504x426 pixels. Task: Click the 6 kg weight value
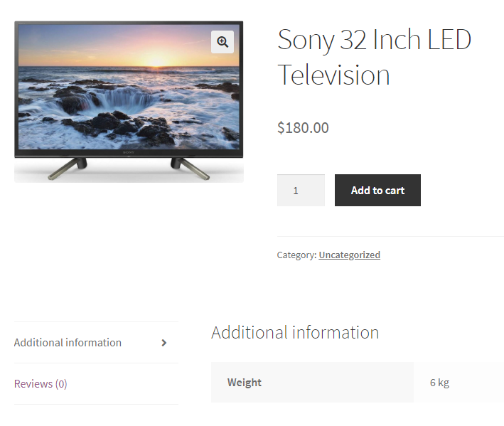pos(439,383)
